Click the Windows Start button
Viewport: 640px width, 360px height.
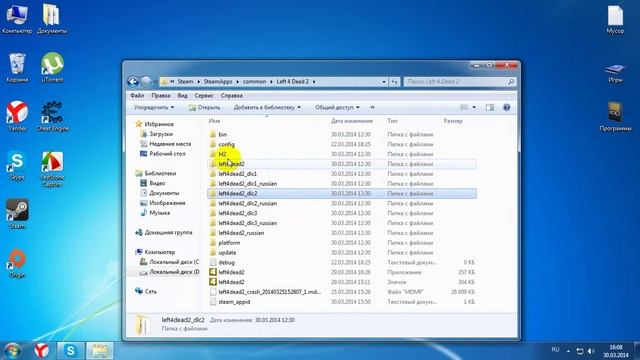click(12, 351)
